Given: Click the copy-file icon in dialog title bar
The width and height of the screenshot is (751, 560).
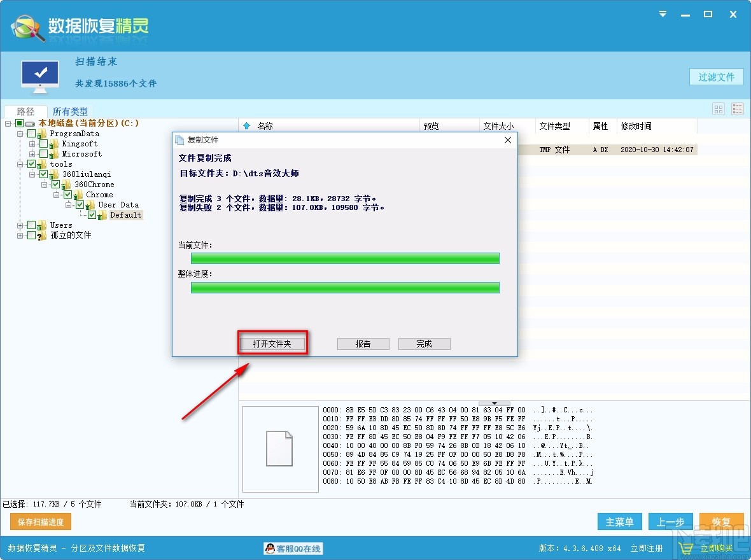Looking at the screenshot, I should (180, 140).
